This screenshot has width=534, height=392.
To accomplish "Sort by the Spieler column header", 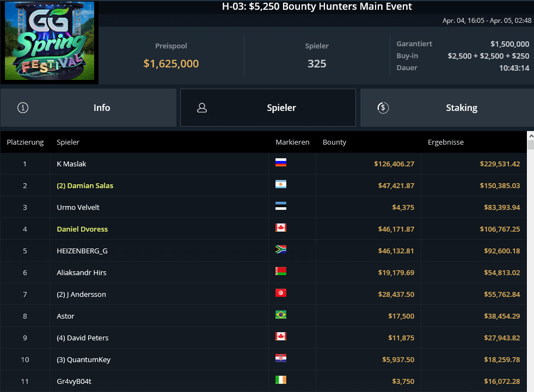I will tap(68, 142).
